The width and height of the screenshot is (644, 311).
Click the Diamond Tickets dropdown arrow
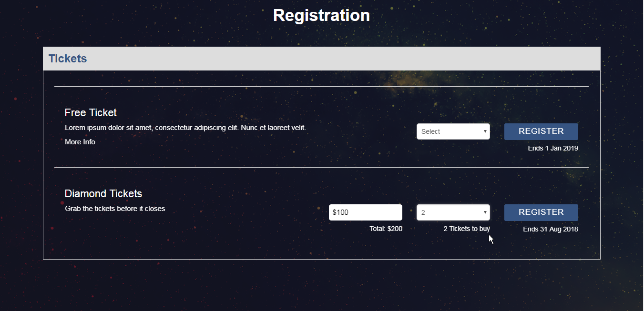pyautogui.click(x=485, y=212)
